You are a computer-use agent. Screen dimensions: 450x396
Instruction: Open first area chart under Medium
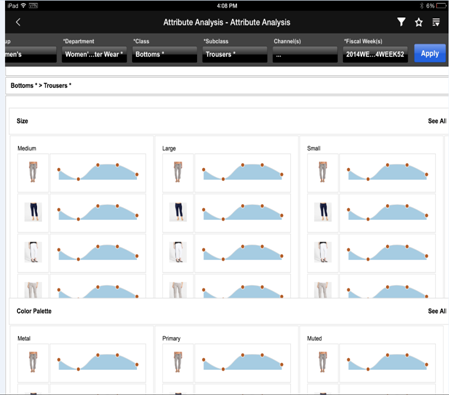[98, 172]
